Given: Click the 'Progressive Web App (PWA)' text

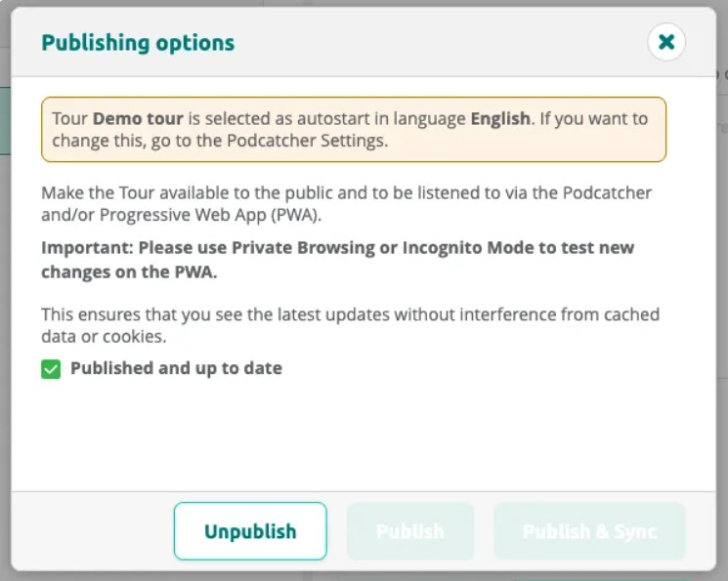Looking at the screenshot, I should [x=210, y=216].
